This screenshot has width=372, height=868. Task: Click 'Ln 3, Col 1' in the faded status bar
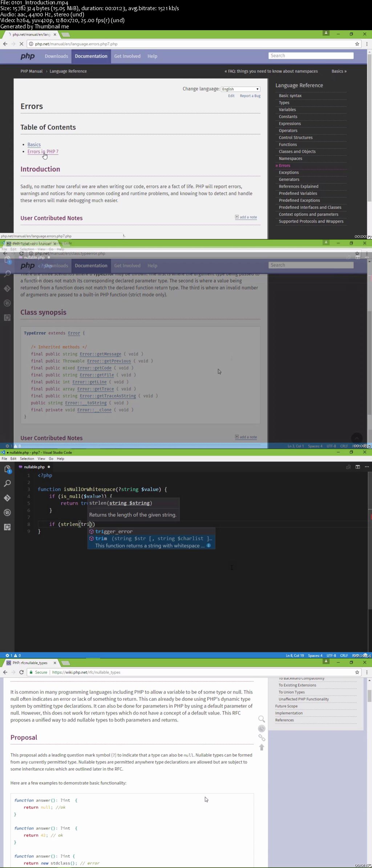click(x=295, y=446)
